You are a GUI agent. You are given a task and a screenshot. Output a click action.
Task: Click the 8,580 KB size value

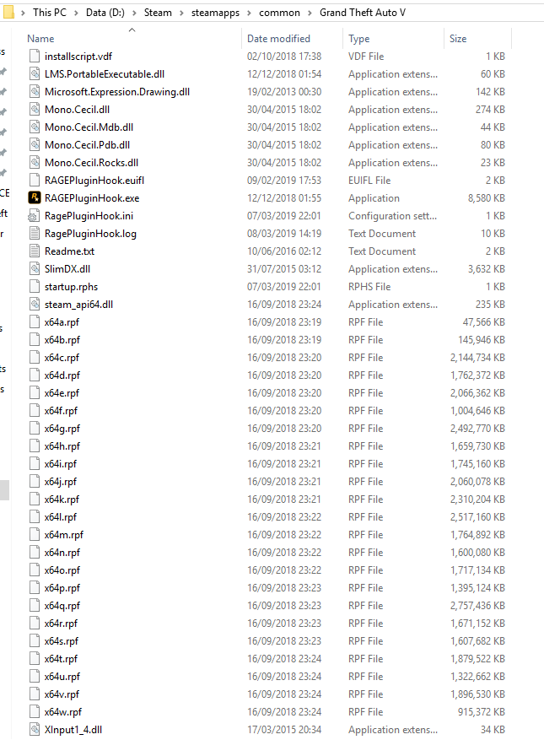point(486,198)
